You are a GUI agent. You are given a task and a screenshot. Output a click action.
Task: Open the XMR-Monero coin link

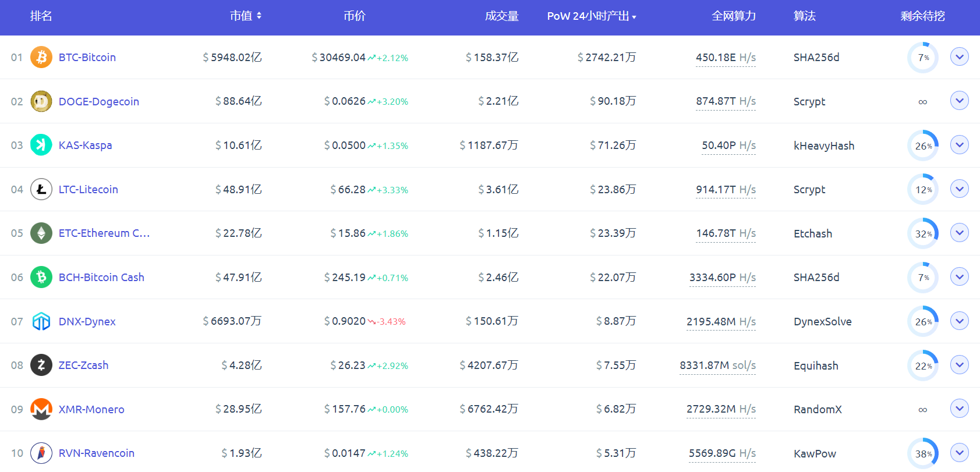tap(91, 409)
